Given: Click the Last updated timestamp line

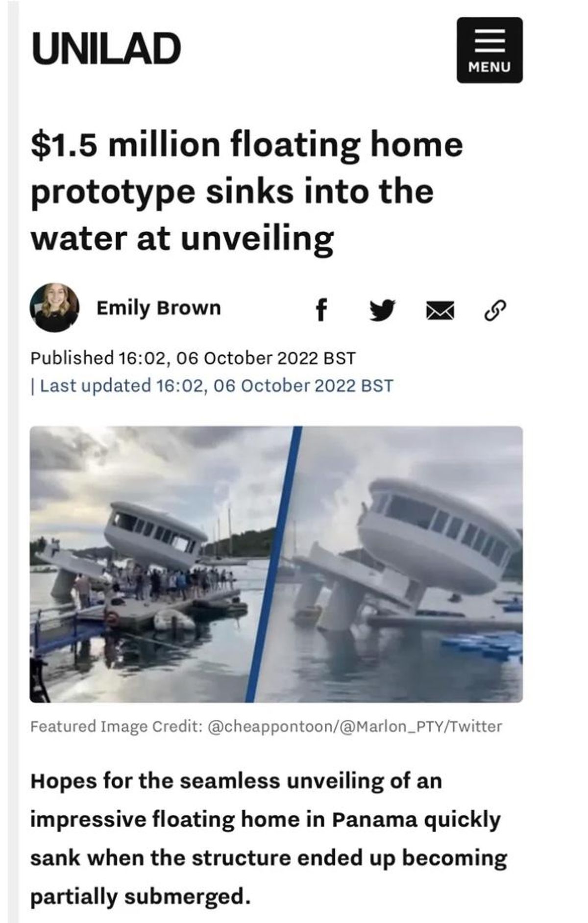Looking at the screenshot, I should coord(212,386).
